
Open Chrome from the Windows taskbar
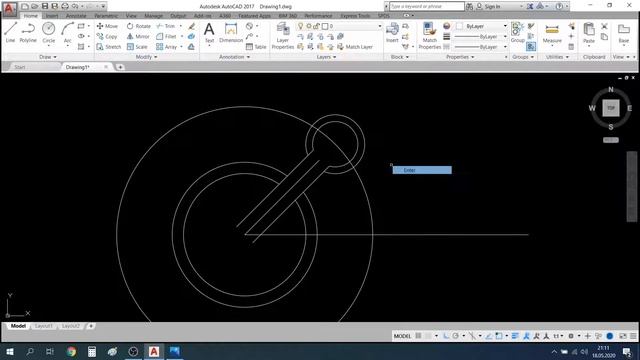point(71,351)
